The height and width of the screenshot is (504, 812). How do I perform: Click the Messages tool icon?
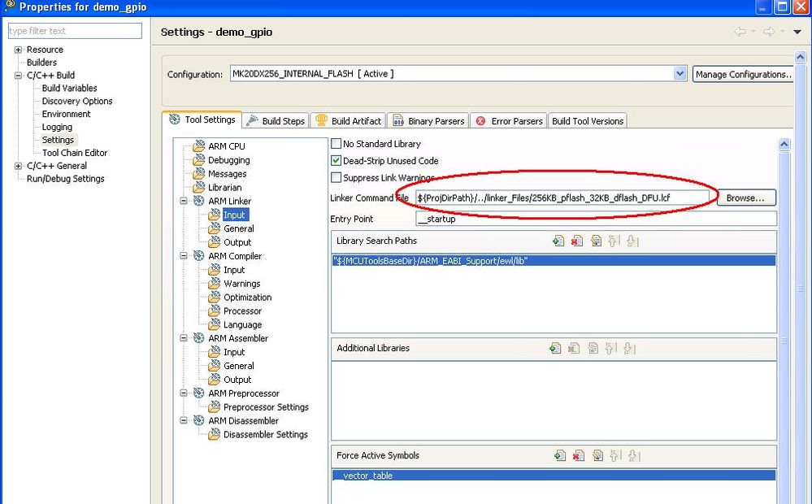199,173
